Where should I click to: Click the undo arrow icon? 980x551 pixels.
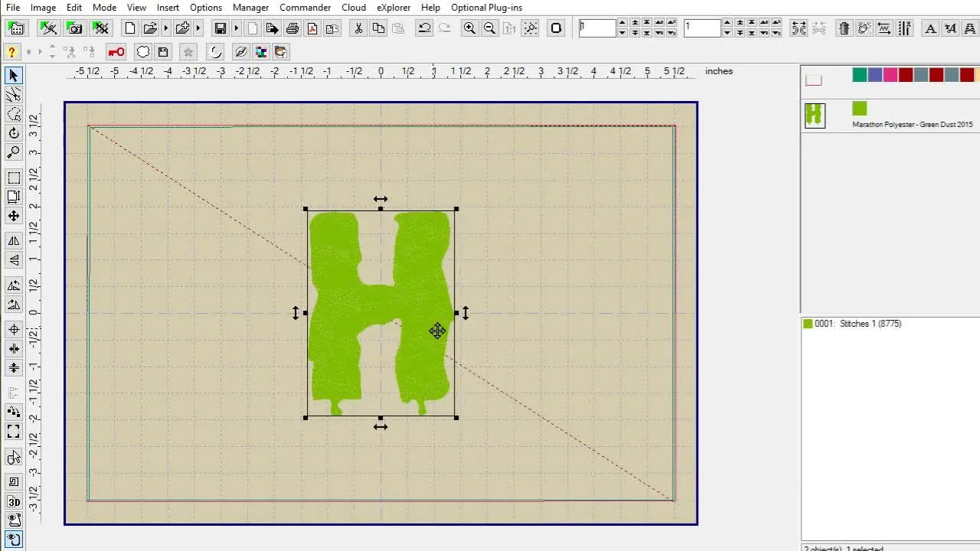tap(424, 28)
